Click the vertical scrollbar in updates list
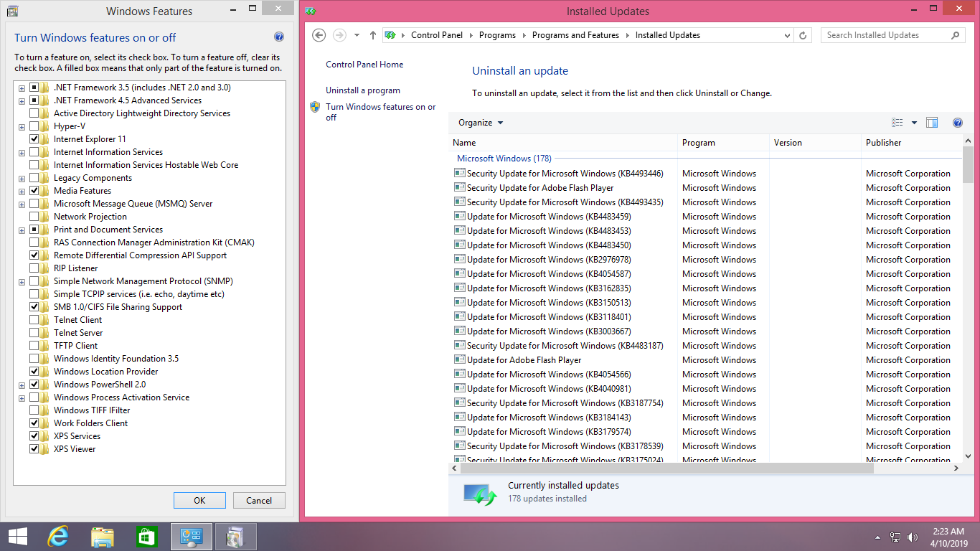The image size is (980, 551). [968, 166]
